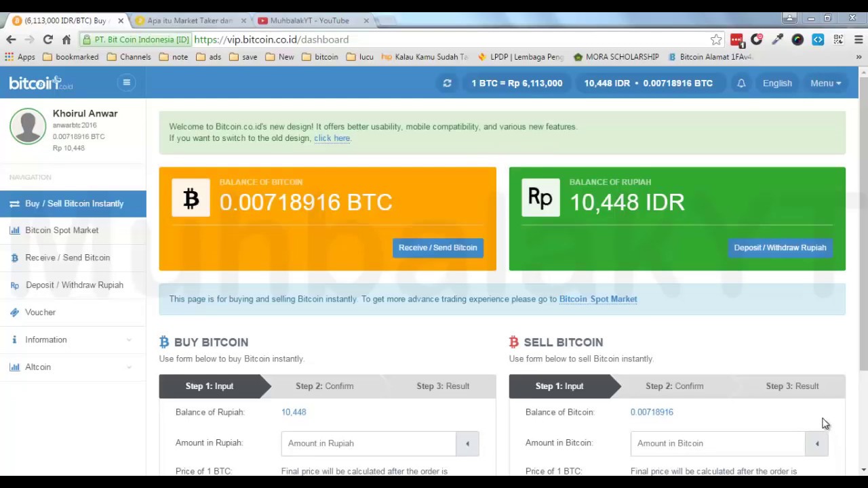Switch to the MuhbalakYT - YouTube tab
This screenshot has height=488, width=868.
tap(309, 21)
